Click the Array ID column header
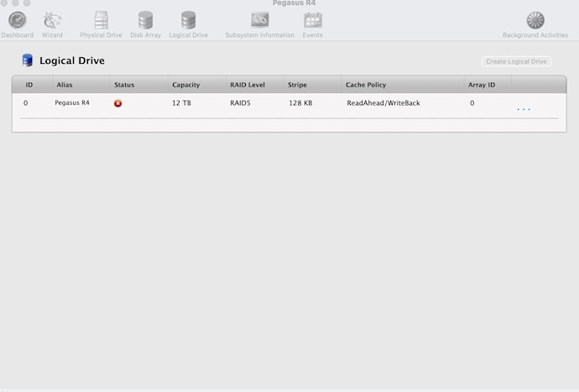This screenshot has height=392, width=579. pyautogui.click(x=482, y=85)
